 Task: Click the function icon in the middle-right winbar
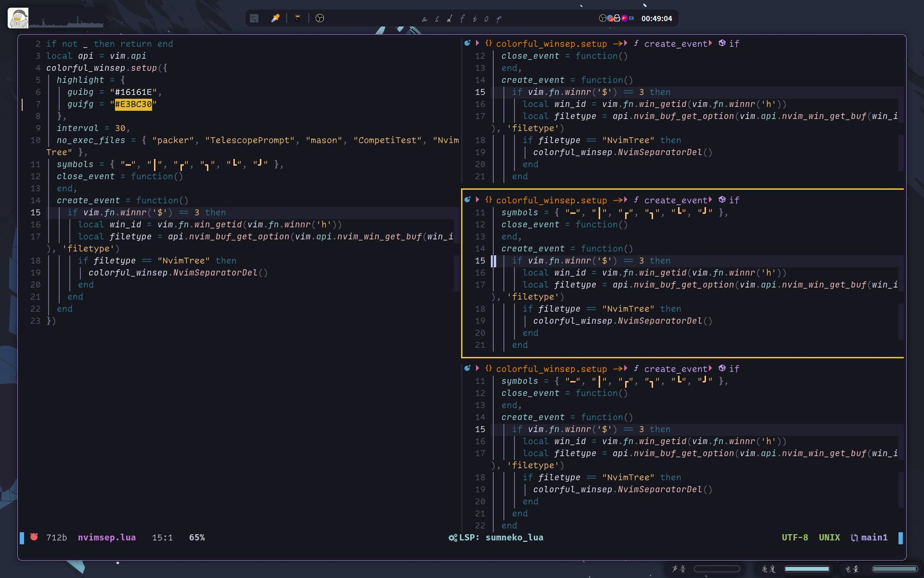(x=636, y=200)
